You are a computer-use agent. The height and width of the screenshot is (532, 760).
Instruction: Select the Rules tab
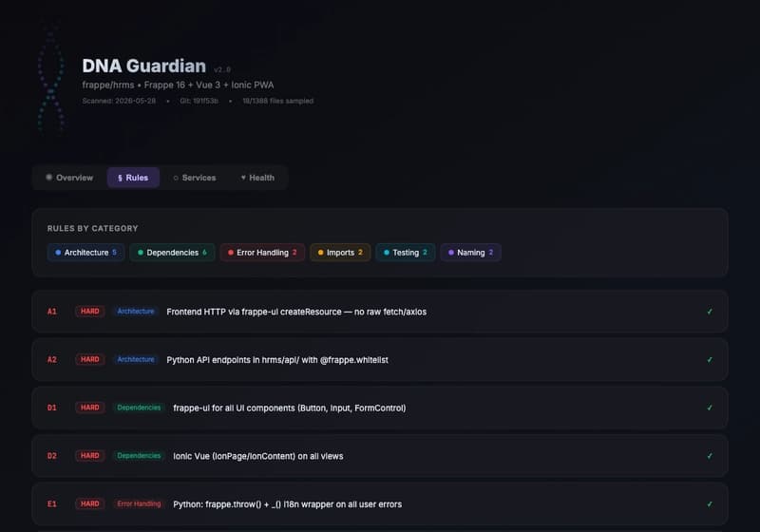[133, 178]
